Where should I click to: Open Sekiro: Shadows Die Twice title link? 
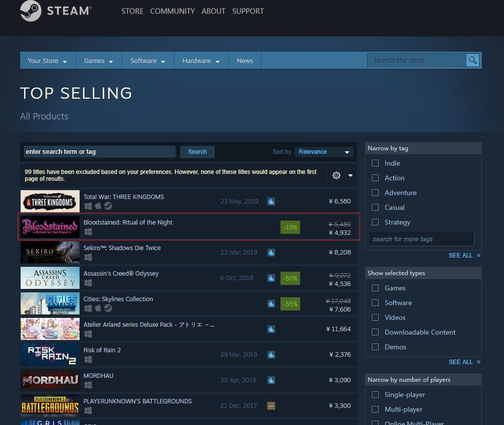click(x=122, y=248)
